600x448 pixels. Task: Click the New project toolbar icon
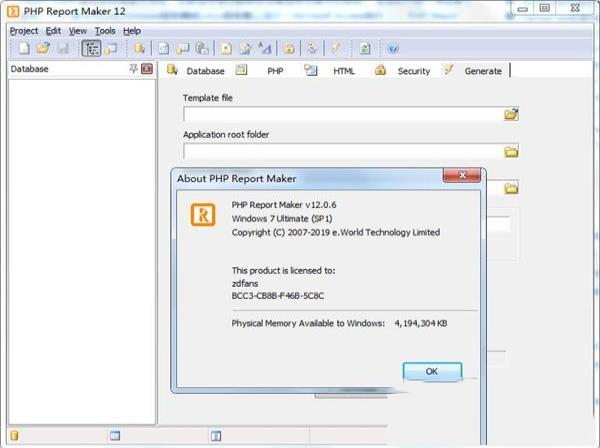coord(24,49)
